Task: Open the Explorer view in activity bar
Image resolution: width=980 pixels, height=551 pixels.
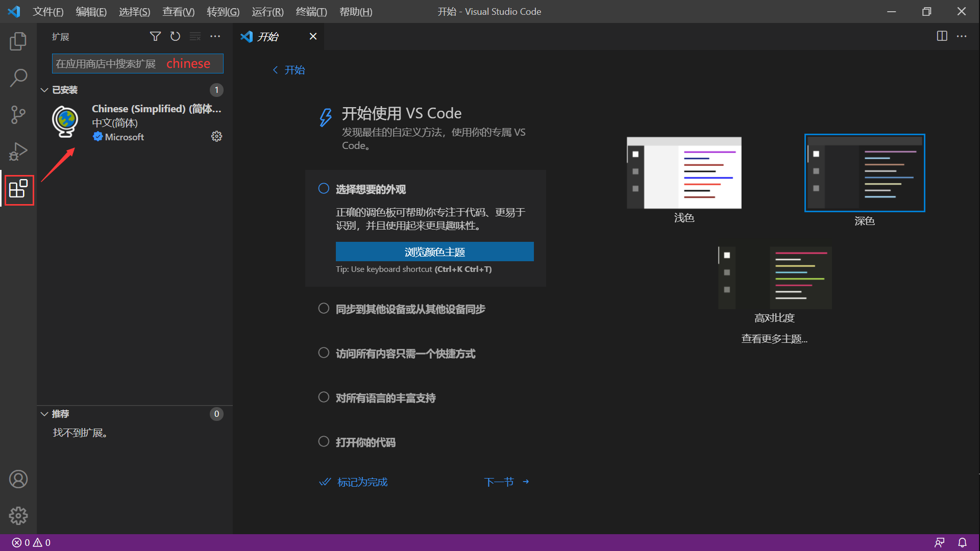Action: pos(18,41)
